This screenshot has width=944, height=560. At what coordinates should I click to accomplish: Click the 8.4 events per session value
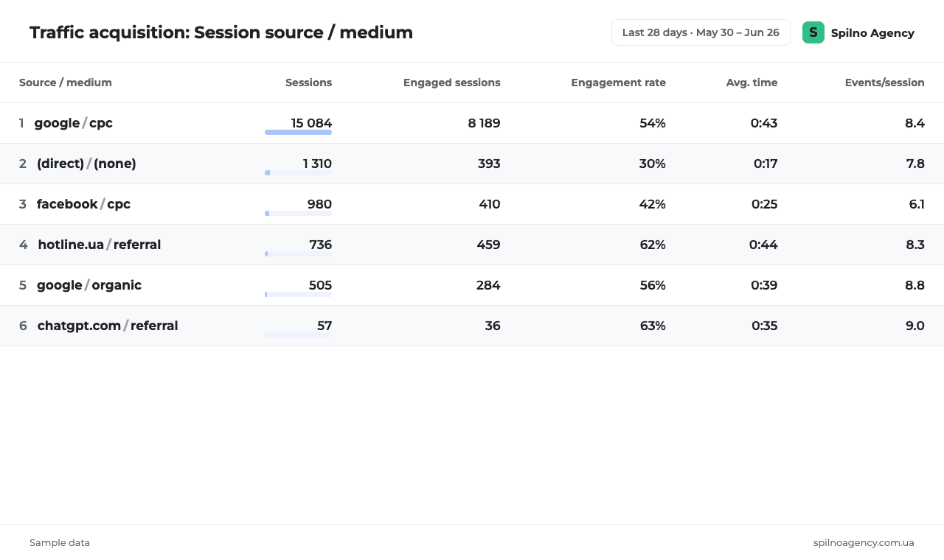pos(914,123)
